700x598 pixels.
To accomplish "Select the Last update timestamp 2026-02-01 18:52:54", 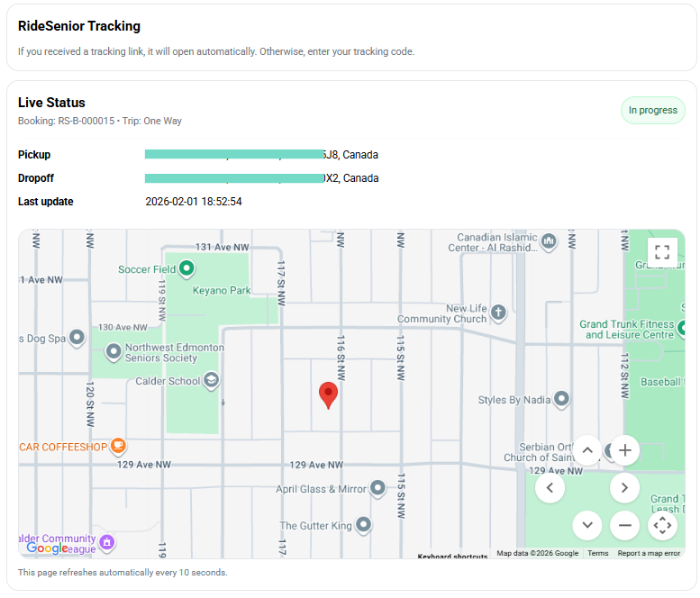I will pyautogui.click(x=194, y=202).
